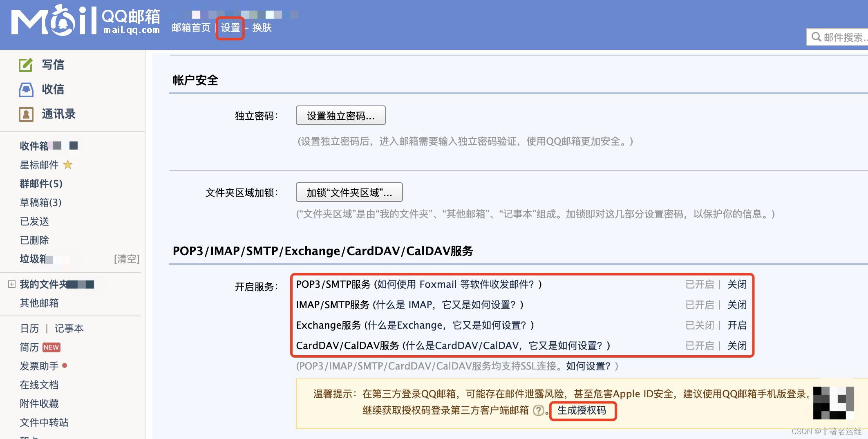This screenshot has height=439, width=868.
Task: Turn on Exchange service via 开启
Action: point(737,325)
